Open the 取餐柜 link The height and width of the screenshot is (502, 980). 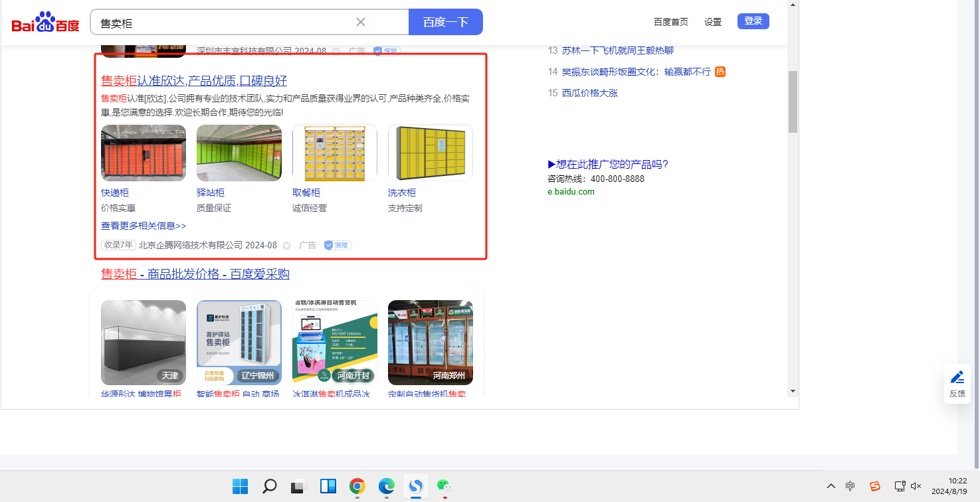[x=306, y=193]
